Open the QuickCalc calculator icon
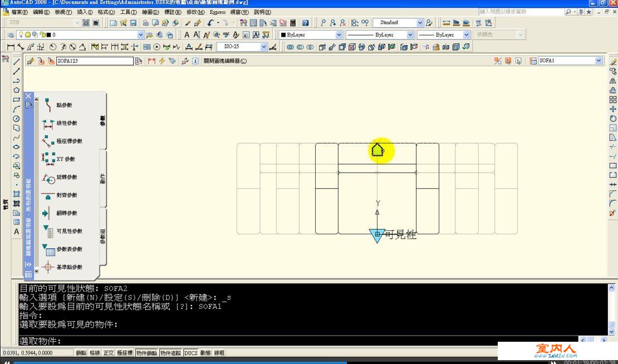The width and height of the screenshot is (618, 364). click(293, 23)
